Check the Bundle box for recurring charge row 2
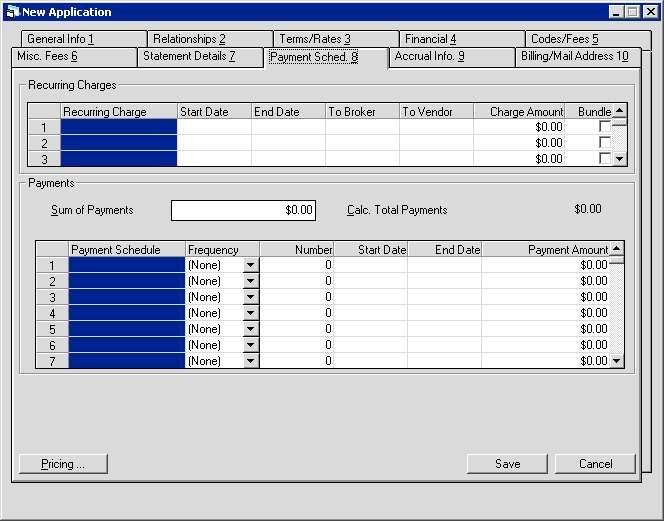The width and height of the screenshot is (664, 521). [x=605, y=142]
